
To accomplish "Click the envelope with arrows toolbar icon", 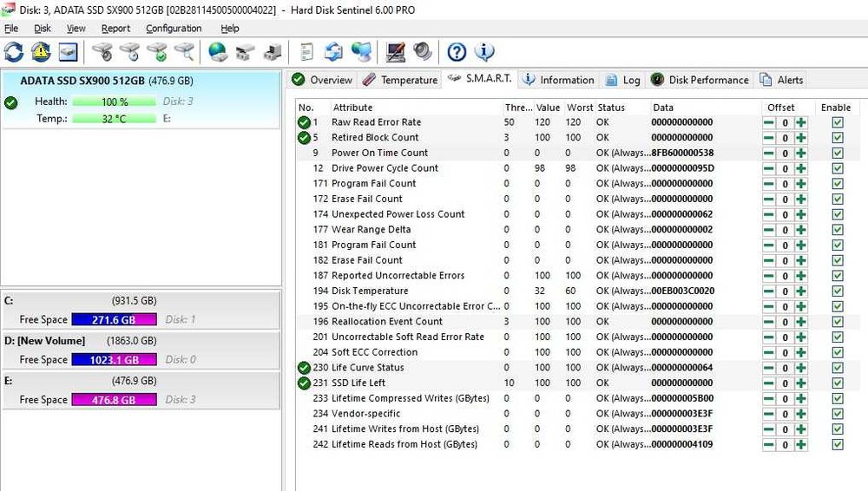I will [334, 52].
